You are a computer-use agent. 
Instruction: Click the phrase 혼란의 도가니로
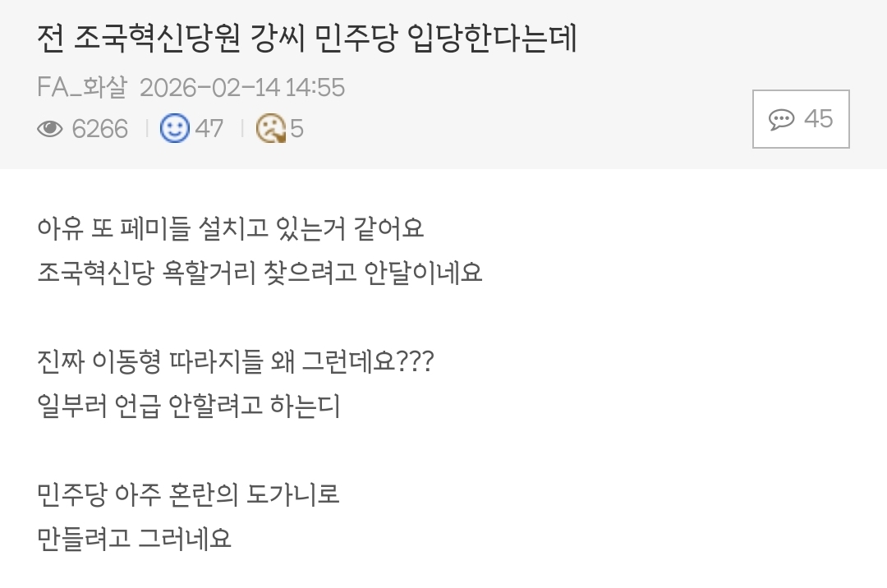[276, 494]
